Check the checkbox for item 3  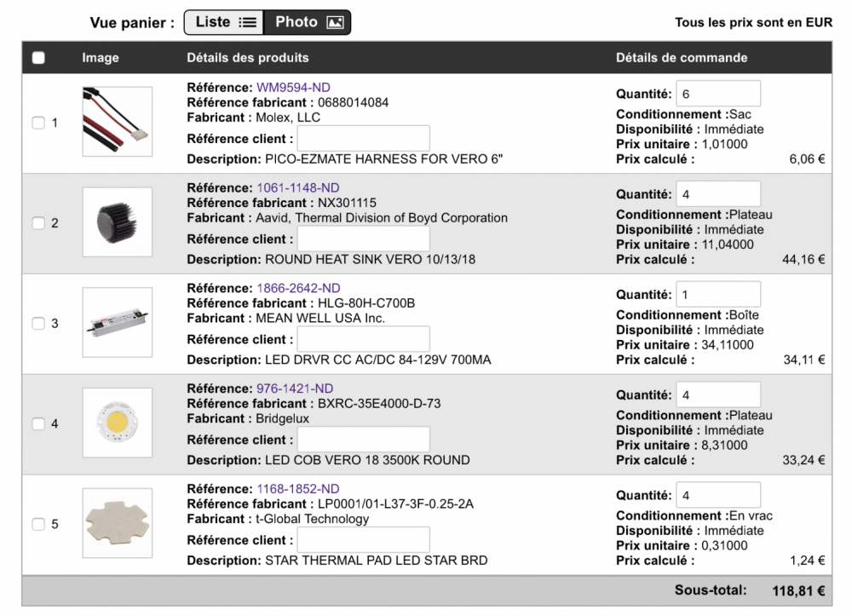(38, 323)
